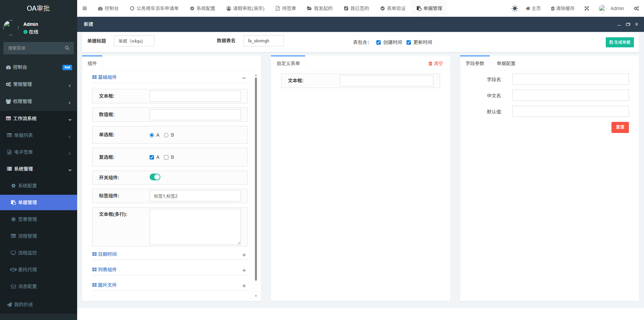Uncheck the 更新时间 checkbox
Image resolution: width=644 pixels, height=320 pixels.
pyautogui.click(x=409, y=42)
